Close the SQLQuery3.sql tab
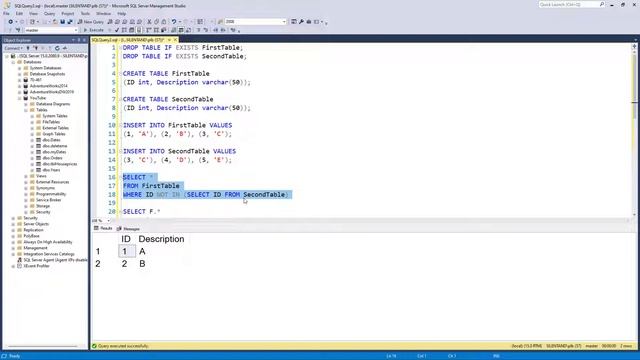This screenshot has width=640, height=360. click(175, 40)
